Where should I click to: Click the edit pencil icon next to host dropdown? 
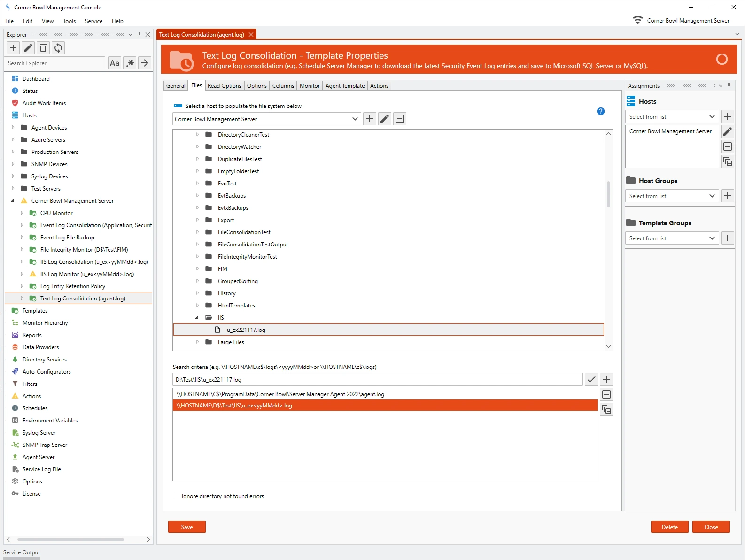tap(385, 119)
